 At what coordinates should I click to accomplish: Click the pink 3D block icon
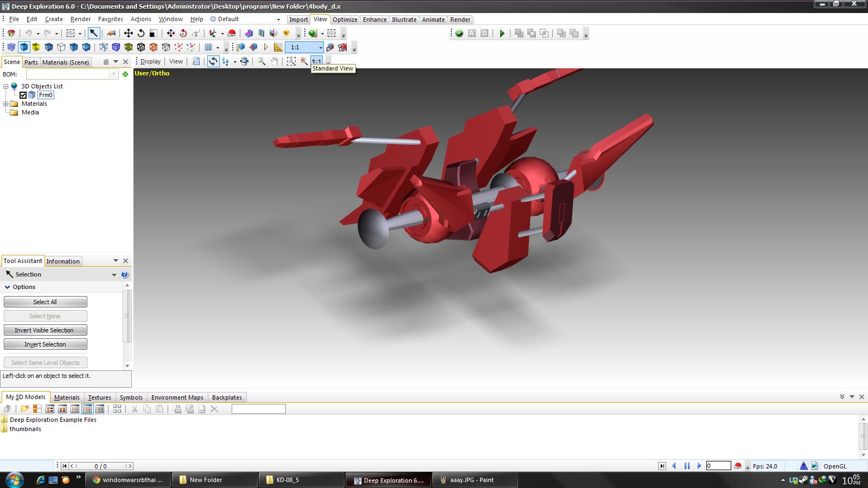click(249, 33)
